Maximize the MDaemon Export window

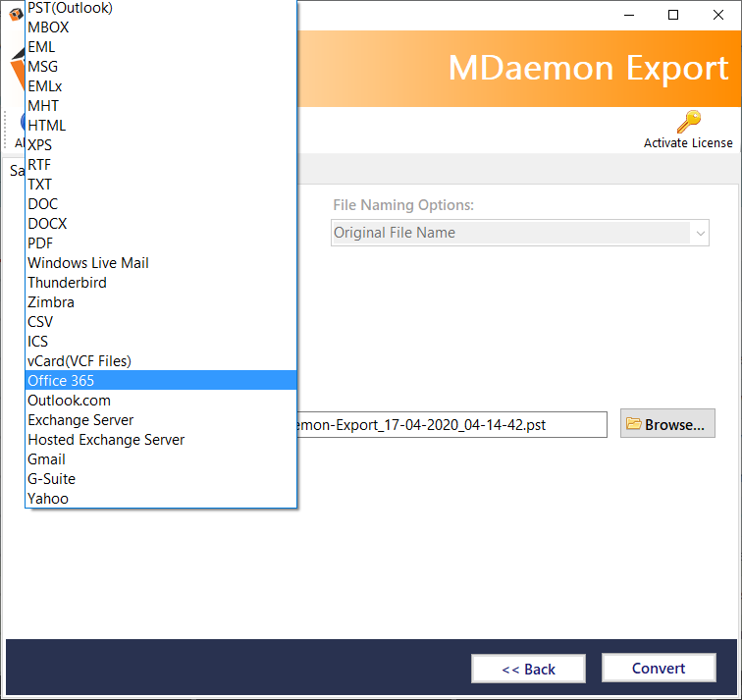(x=672, y=15)
